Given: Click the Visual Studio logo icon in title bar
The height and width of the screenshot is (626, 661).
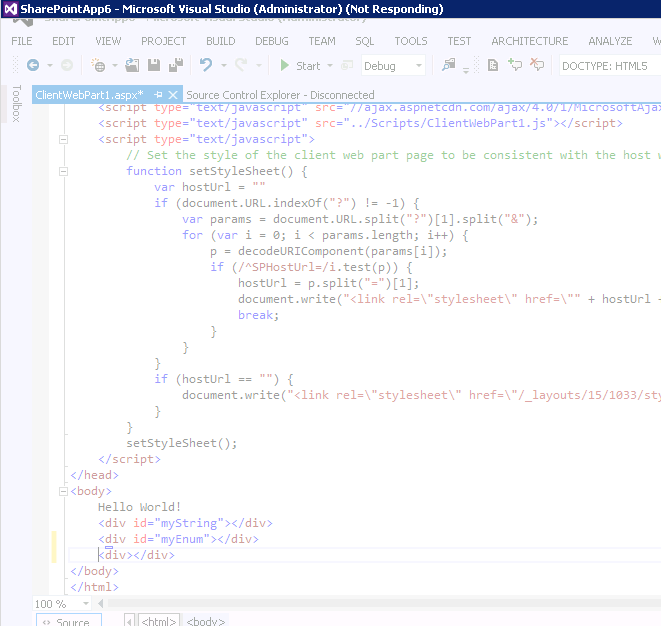Looking at the screenshot, I should (10, 9).
